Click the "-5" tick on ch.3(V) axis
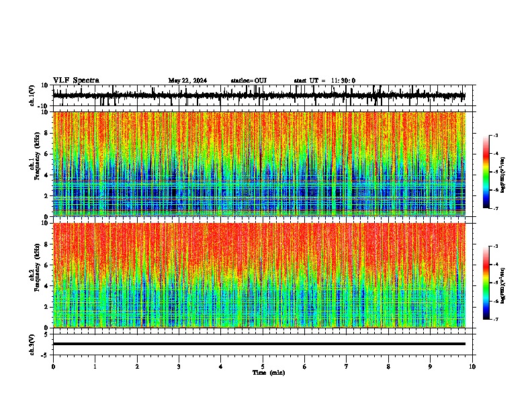Image resolution: width=532 pixels, height=411 pixels. click(46, 355)
